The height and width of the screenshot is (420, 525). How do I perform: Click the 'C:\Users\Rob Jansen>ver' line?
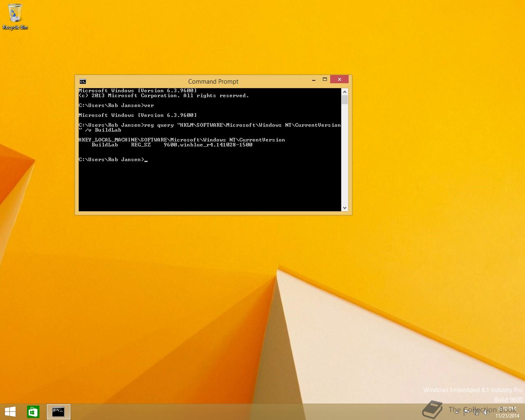116,105
